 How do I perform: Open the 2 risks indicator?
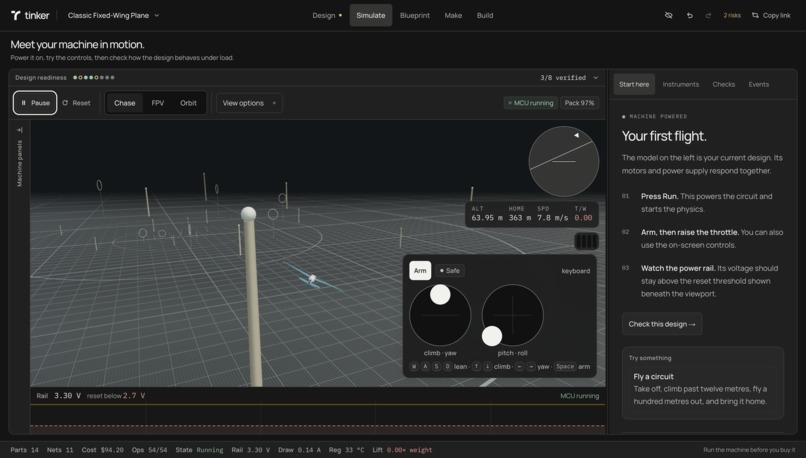[732, 15]
